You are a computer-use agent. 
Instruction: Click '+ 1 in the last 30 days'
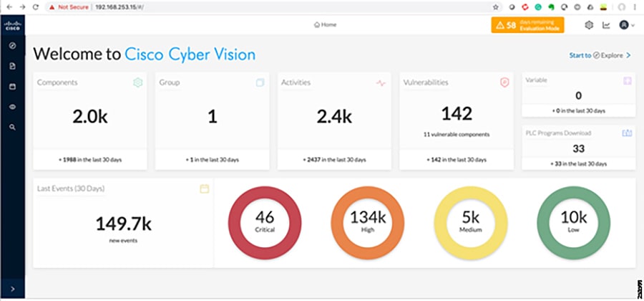click(212, 160)
